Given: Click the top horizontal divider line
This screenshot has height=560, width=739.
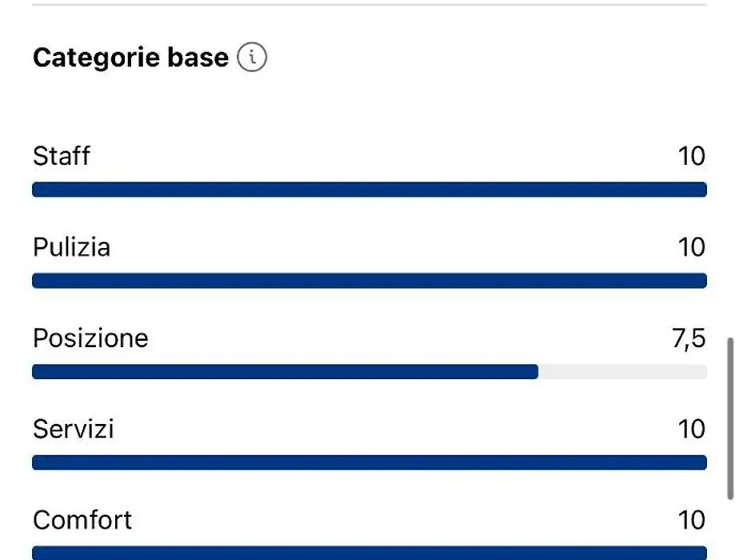Looking at the screenshot, I should coord(369,5).
